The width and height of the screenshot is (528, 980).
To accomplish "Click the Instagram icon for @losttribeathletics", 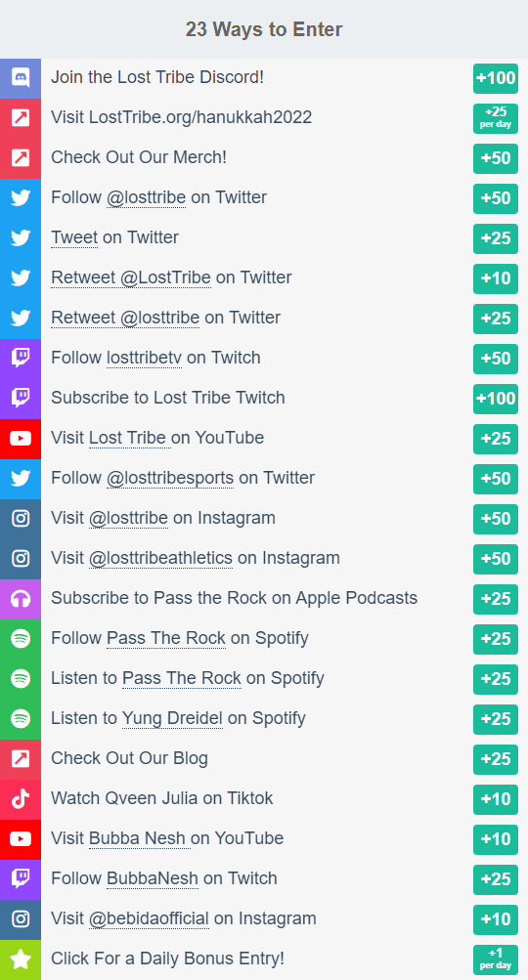I will click(21, 558).
